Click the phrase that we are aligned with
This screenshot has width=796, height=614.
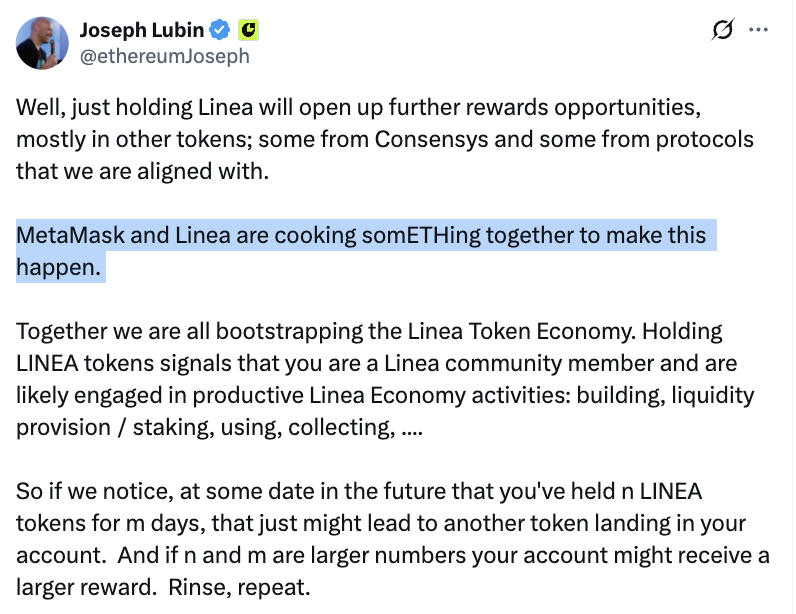pos(142,172)
